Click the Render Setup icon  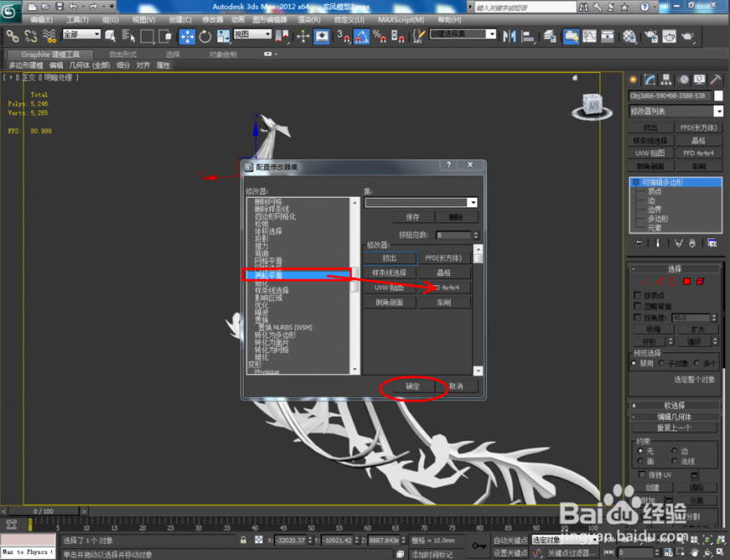651,36
